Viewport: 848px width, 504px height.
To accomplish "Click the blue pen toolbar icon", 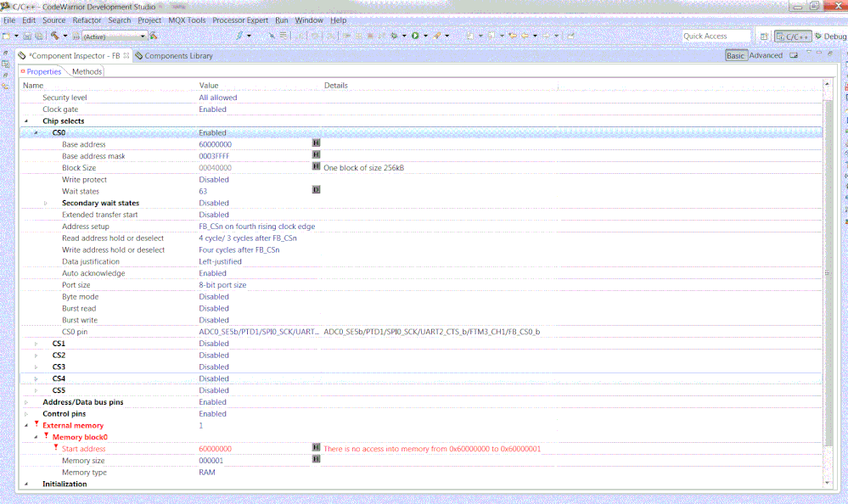I will [x=239, y=36].
